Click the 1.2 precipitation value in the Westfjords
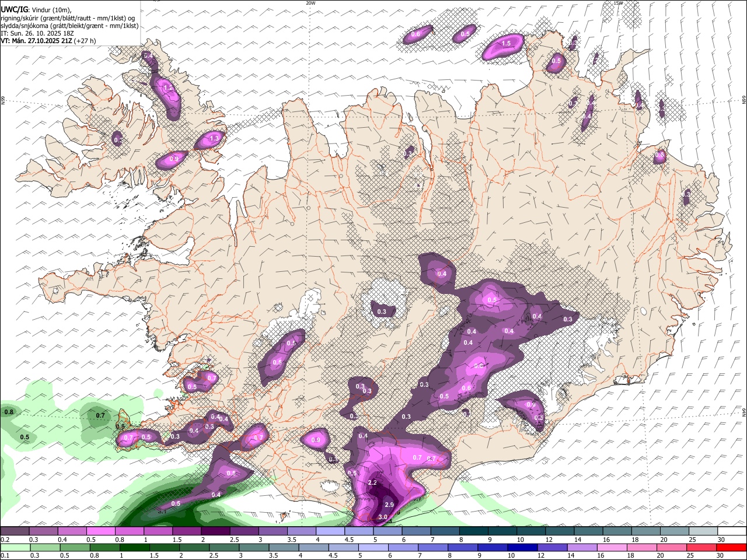The height and width of the screenshot is (560, 747). pyautogui.click(x=169, y=88)
